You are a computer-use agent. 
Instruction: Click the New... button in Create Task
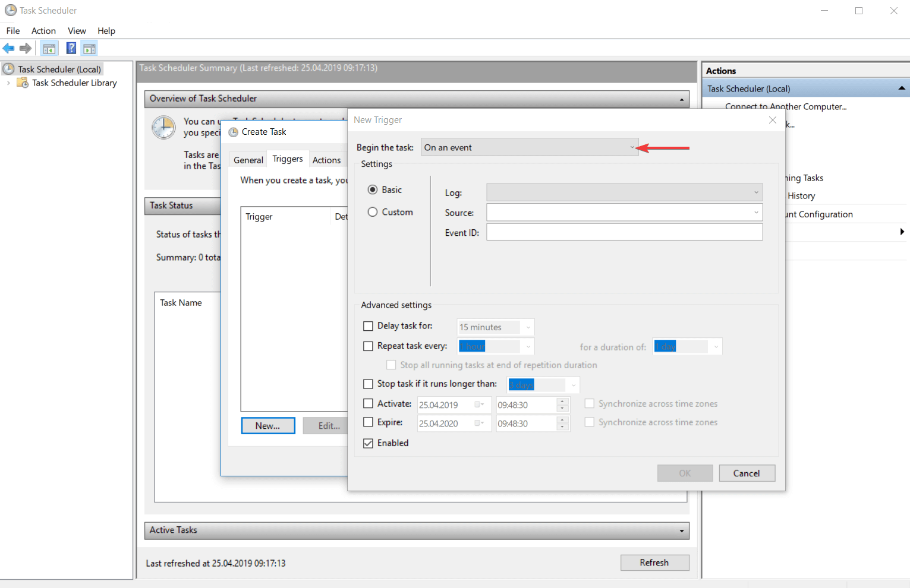tap(268, 426)
